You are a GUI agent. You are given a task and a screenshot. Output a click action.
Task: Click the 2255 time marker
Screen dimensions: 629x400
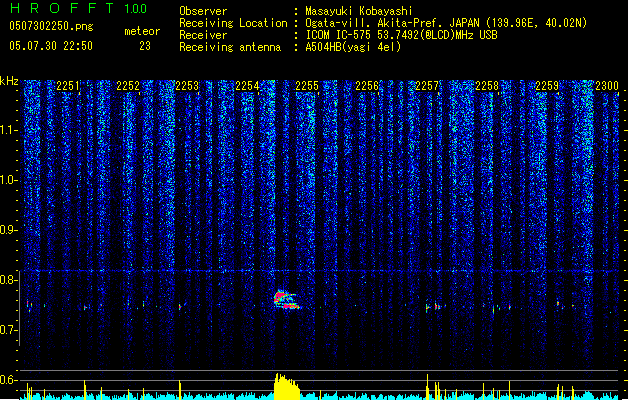click(307, 86)
